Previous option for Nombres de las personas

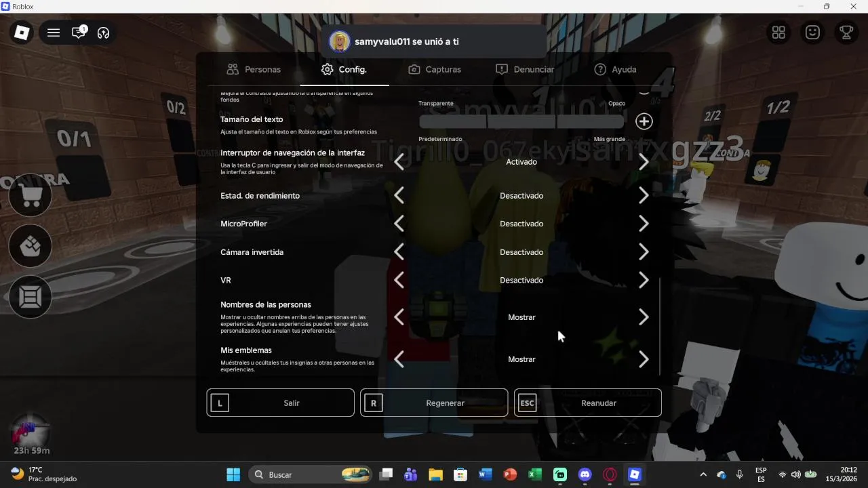point(399,317)
